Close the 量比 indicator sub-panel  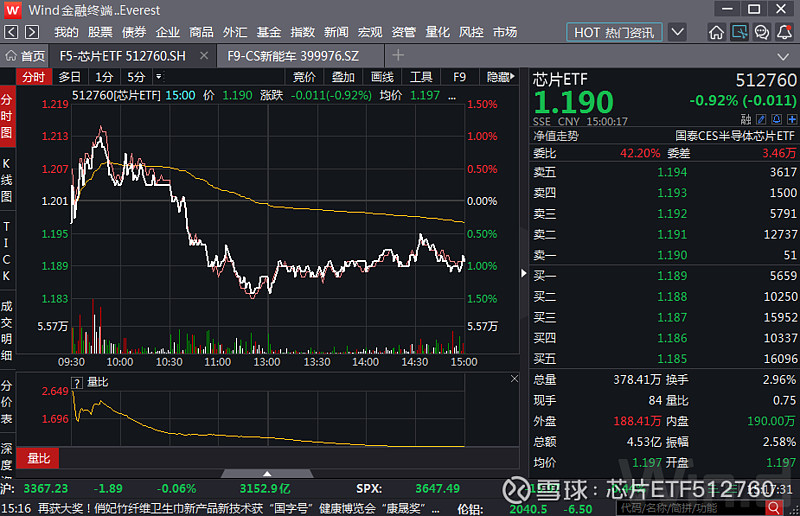pyautogui.click(x=514, y=379)
